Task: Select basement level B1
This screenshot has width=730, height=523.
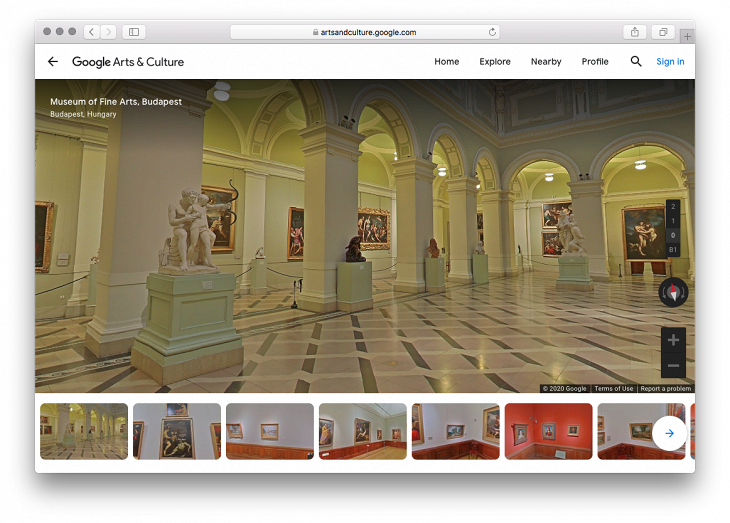Action: pos(673,249)
